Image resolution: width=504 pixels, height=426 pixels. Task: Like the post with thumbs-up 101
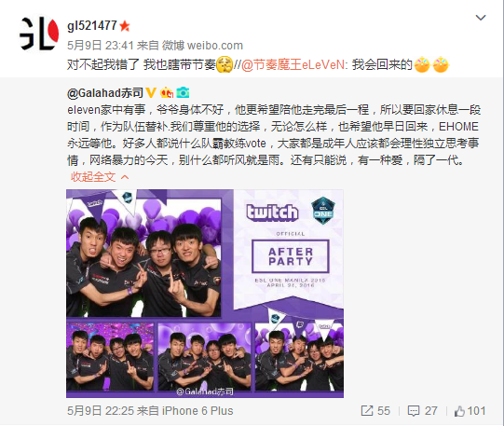pos(470,411)
